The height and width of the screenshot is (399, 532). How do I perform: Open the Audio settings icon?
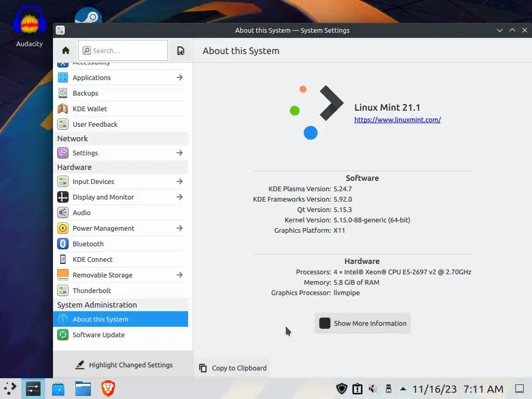pos(63,212)
